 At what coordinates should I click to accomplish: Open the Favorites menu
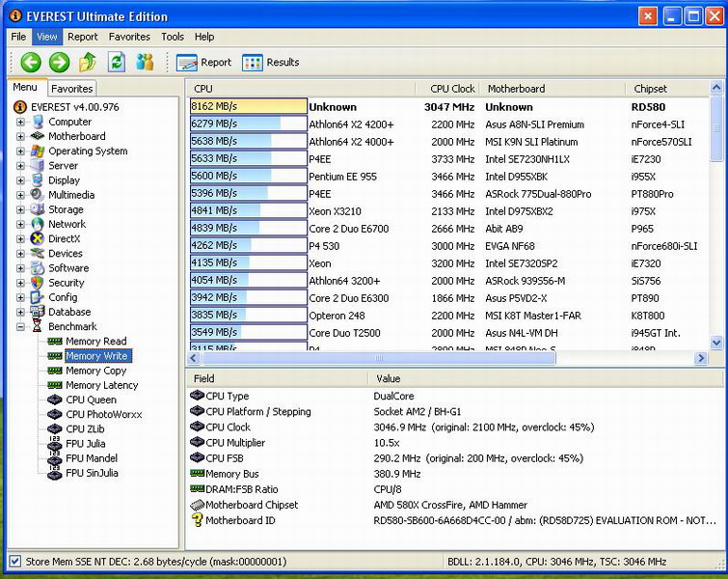pos(129,37)
